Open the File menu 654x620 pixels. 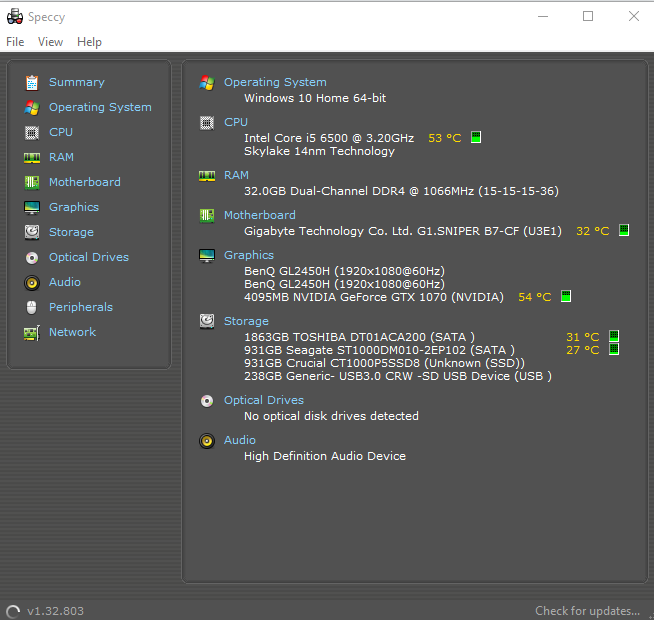15,42
